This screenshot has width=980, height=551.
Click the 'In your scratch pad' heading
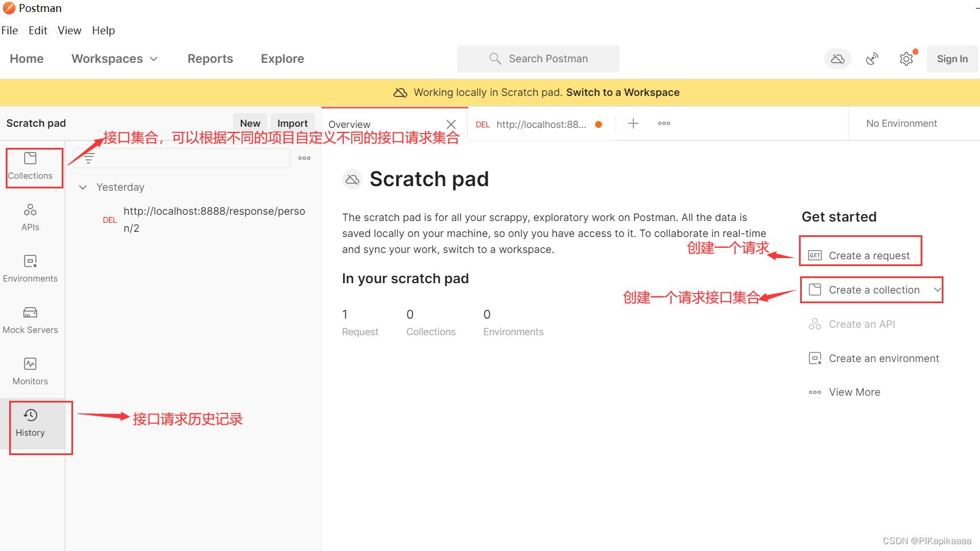[405, 279]
